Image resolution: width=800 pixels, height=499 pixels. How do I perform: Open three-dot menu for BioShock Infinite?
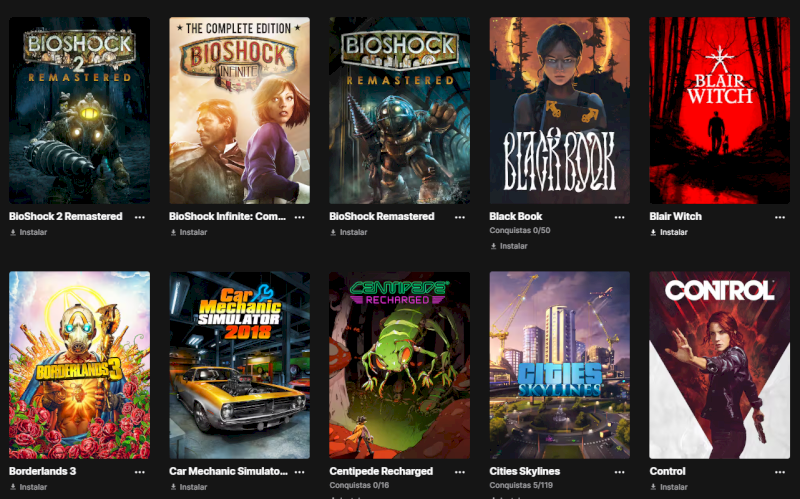click(299, 217)
